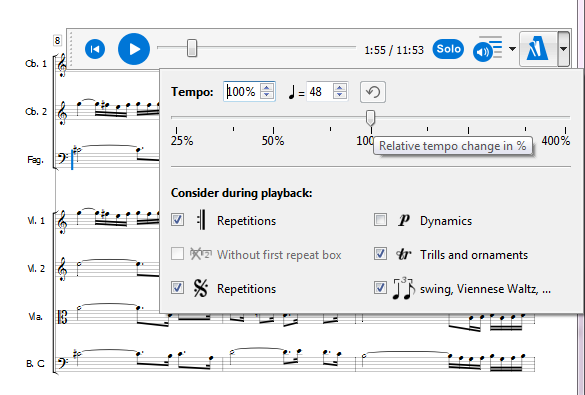Toggle the Solo button

tap(448, 49)
